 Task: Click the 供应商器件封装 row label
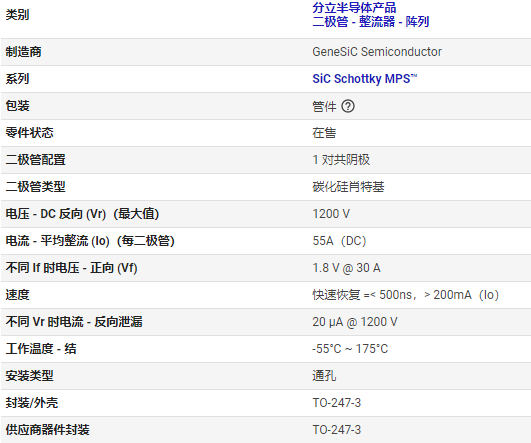[x=47, y=430]
